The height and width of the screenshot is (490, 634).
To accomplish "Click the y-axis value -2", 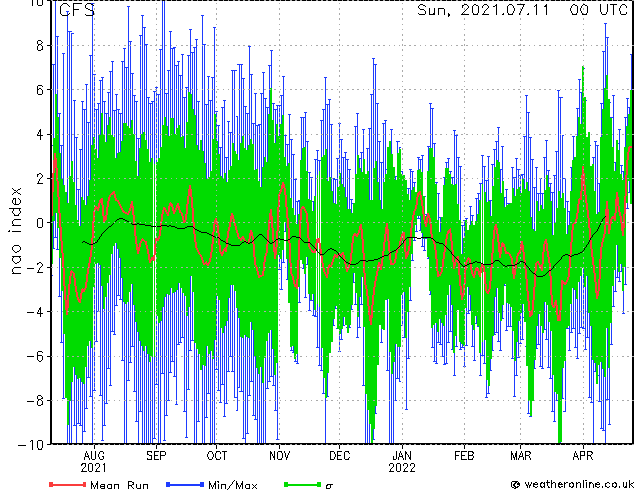I will point(35,268).
